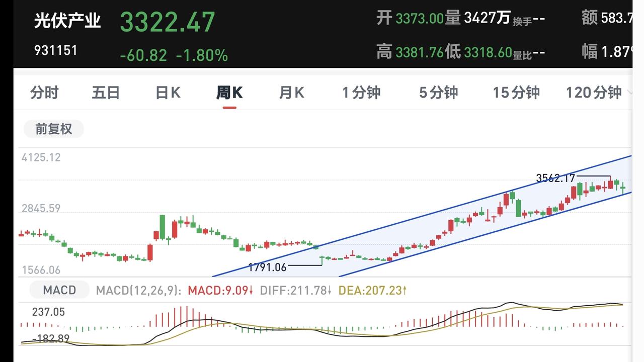Click the 3322.47 current price
Screen dimensions: 644x362
[168, 22]
